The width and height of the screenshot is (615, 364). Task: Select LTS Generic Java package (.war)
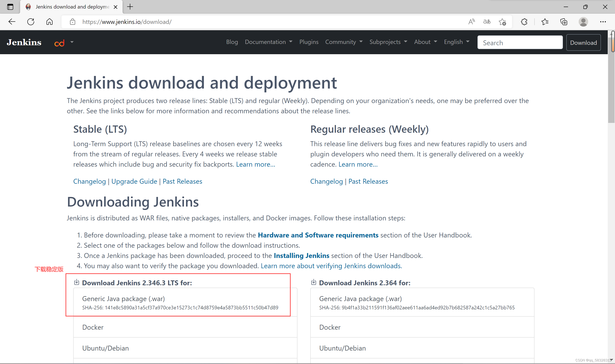pos(123,298)
